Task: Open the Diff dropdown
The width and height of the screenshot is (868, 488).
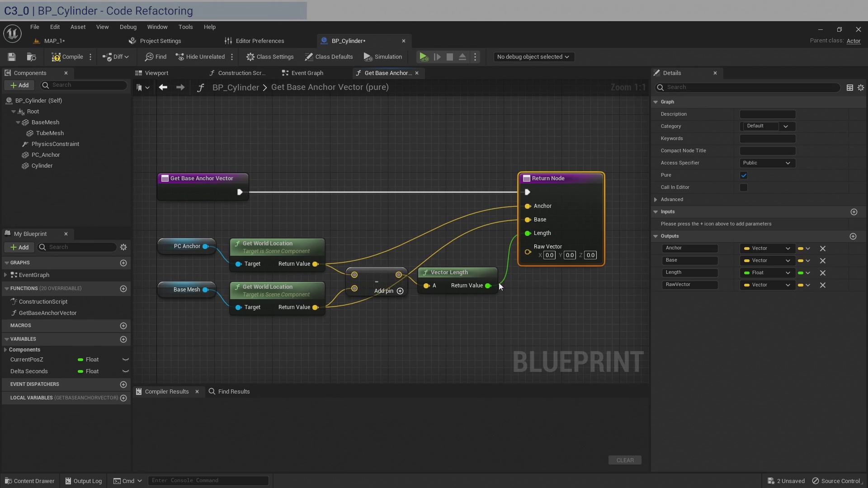Action: pyautogui.click(x=116, y=57)
